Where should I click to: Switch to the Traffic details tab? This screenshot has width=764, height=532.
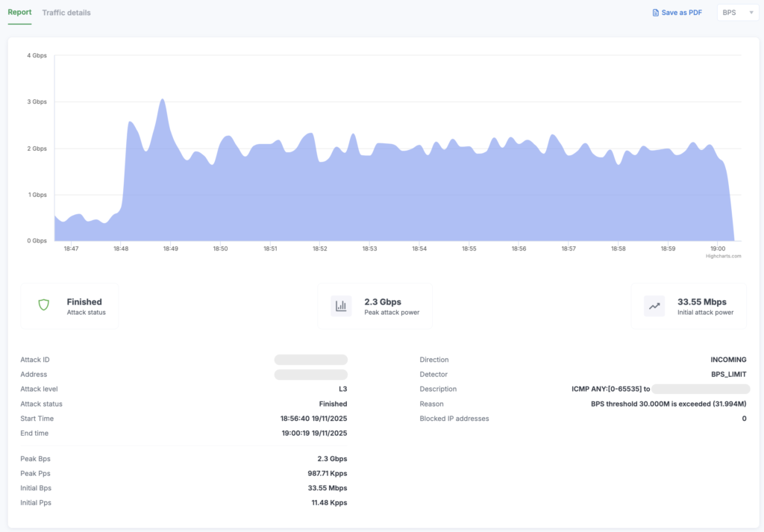(66, 13)
